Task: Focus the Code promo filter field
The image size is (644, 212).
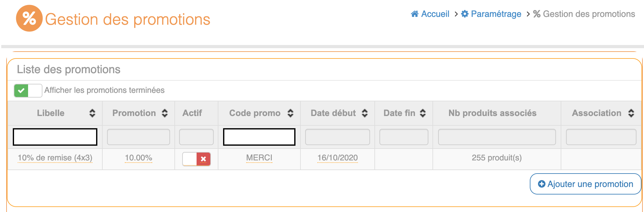Action: tap(259, 137)
